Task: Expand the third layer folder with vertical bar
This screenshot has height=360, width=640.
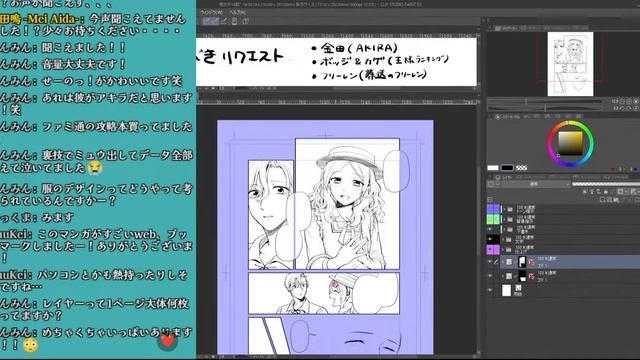Action: pos(504,229)
